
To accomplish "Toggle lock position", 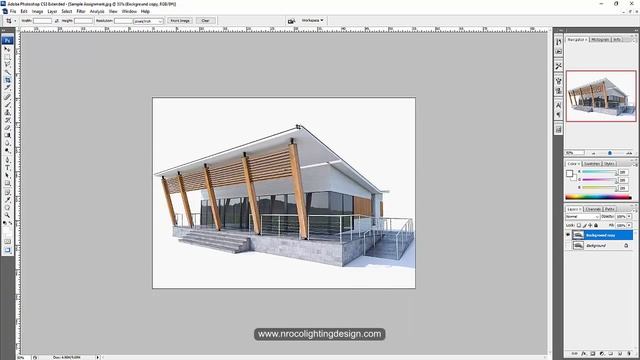I will click(x=590, y=225).
